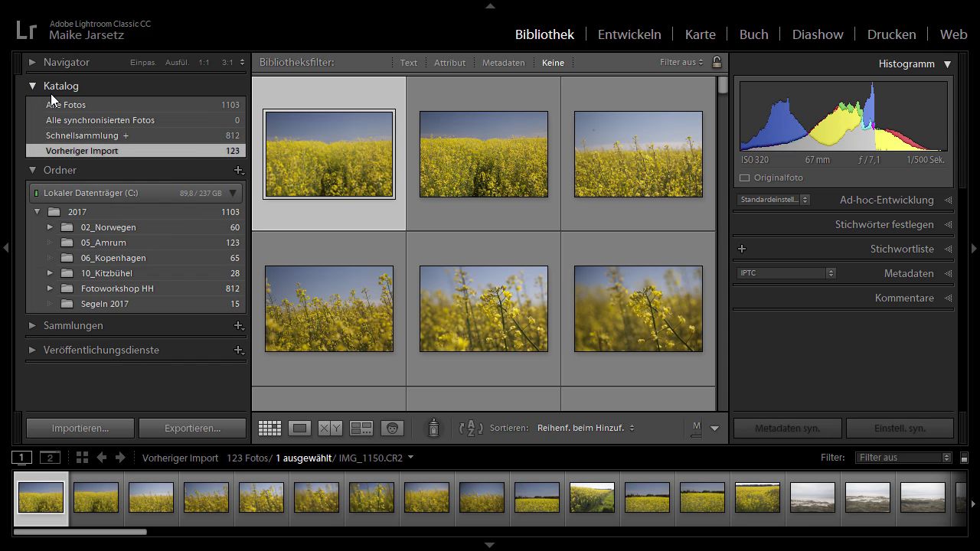Image resolution: width=980 pixels, height=551 pixels.
Task: Open Standardeinstell. preset dropdown
Action: click(773, 200)
